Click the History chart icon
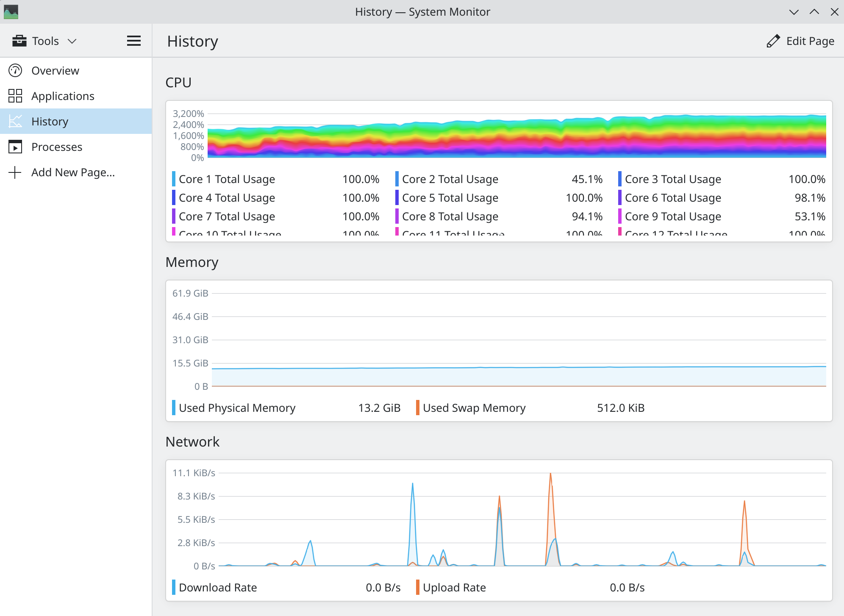Screen dimensions: 844x616 pos(15,121)
